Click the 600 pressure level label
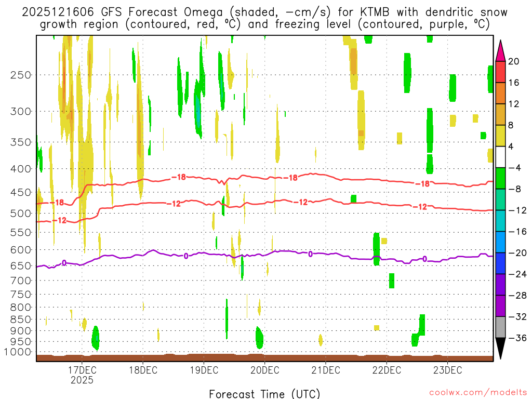 pos(21,250)
